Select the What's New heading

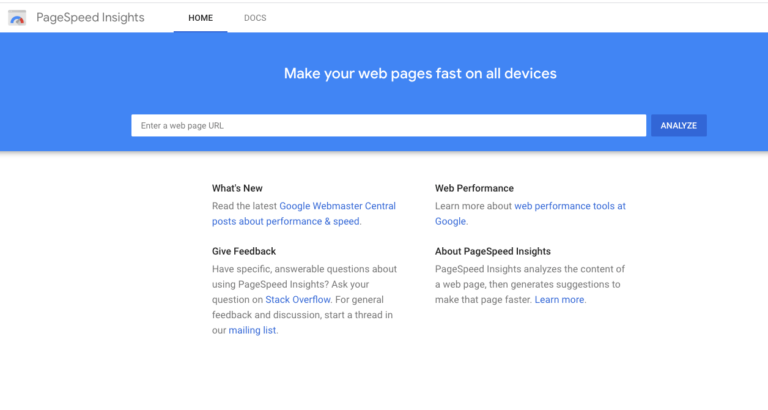pos(237,188)
